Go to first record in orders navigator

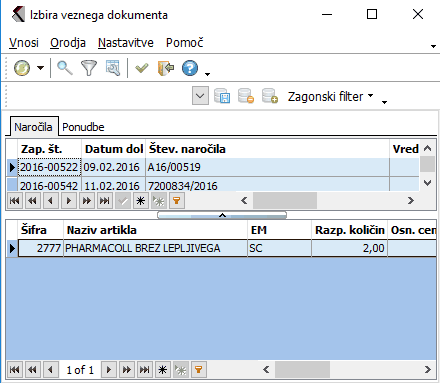pos(14,201)
